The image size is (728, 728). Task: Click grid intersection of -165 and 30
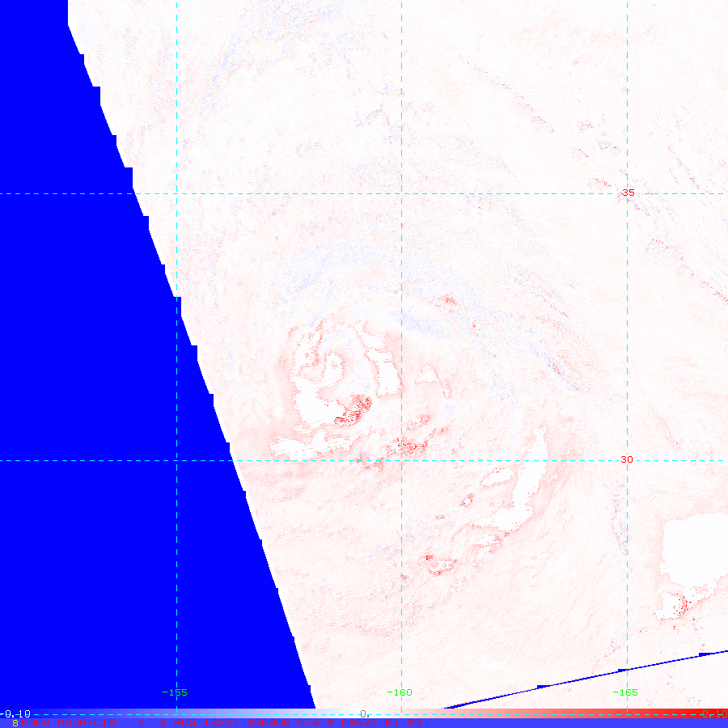(x=628, y=460)
